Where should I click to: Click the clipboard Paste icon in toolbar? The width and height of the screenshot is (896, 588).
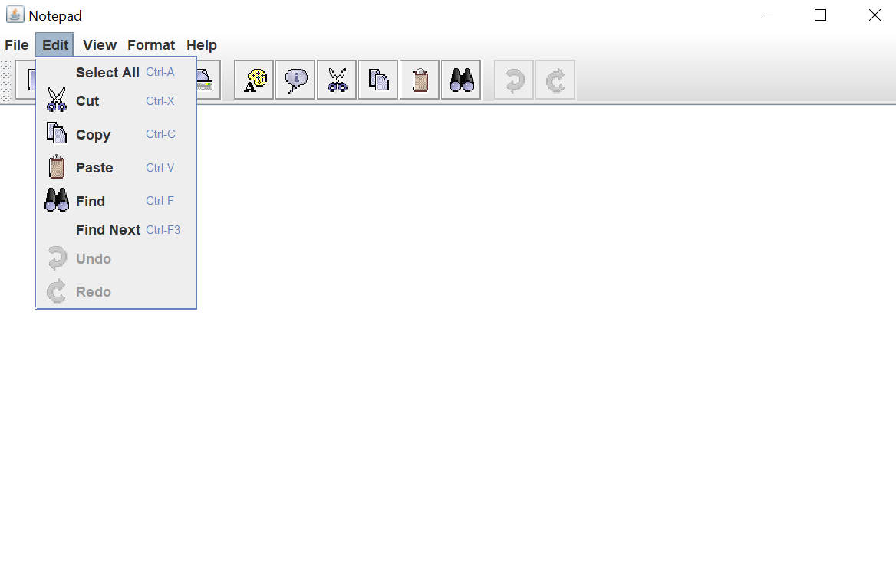pos(420,80)
